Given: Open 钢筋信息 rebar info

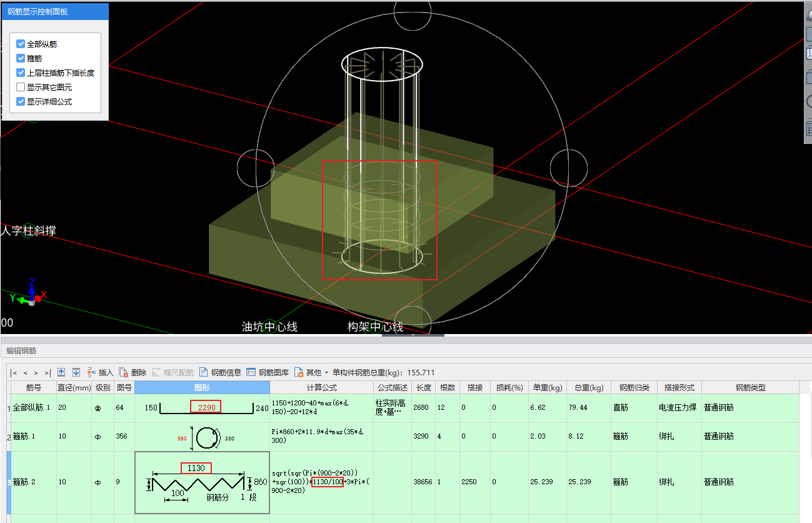Looking at the screenshot, I should 220,372.
